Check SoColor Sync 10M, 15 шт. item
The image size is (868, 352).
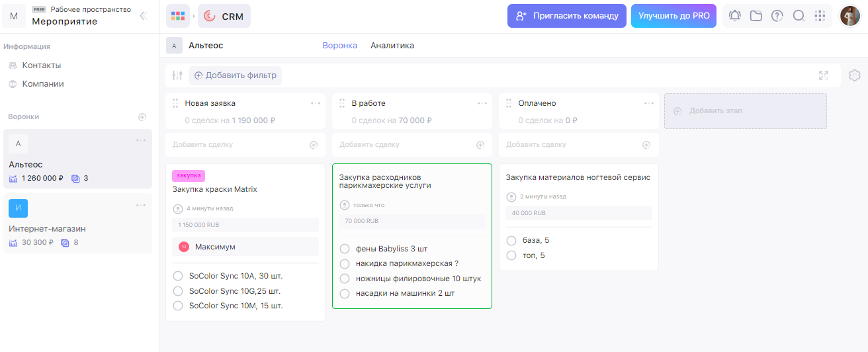(x=177, y=306)
